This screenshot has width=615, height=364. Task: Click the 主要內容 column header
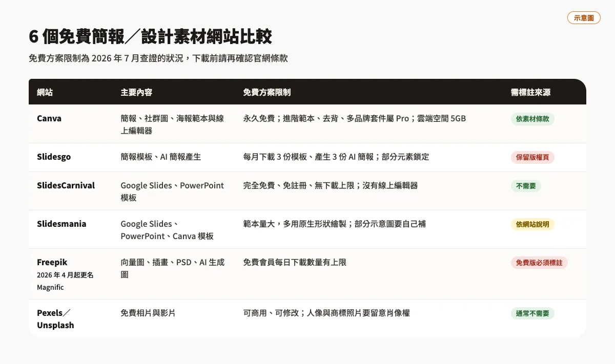(136, 93)
